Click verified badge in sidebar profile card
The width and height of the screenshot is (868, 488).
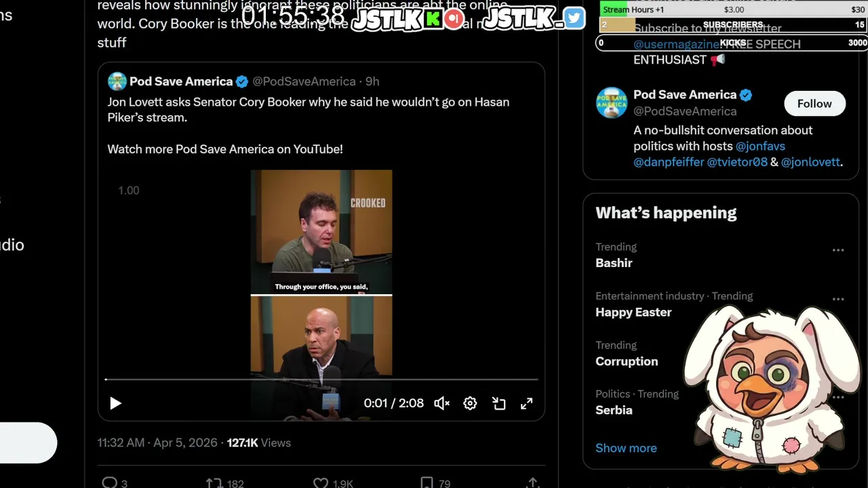(x=746, y=95)
